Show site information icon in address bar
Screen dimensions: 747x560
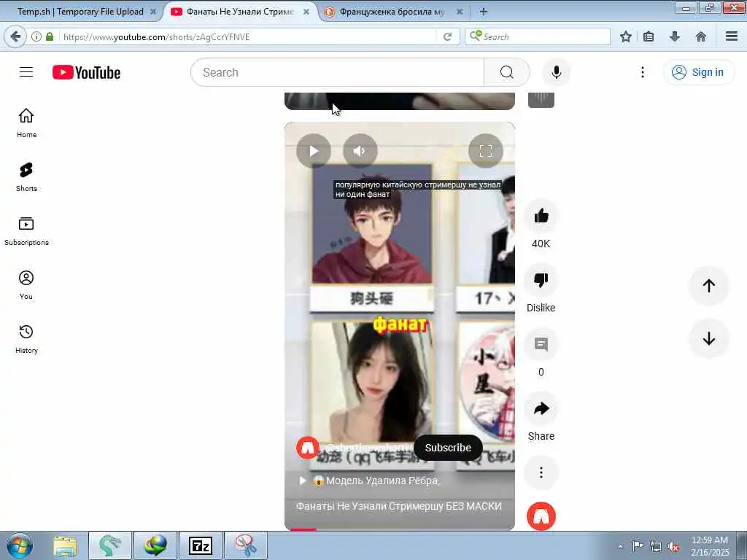coord(36,36)
